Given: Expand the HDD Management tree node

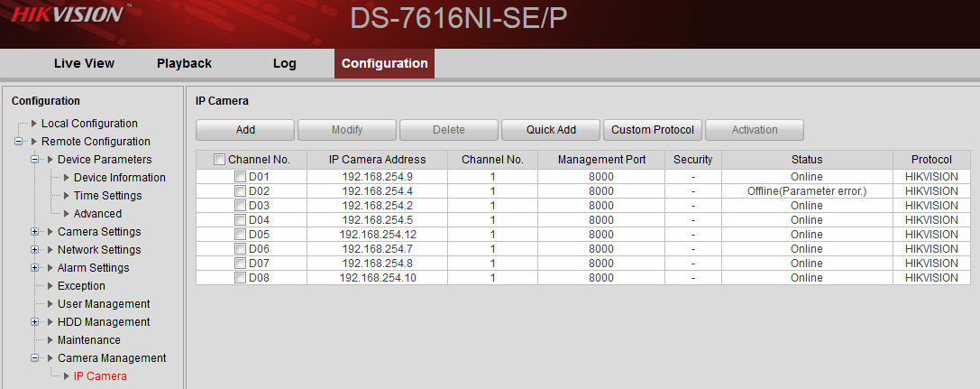Looking at the screenshot, I should click(x=35, y=322).
